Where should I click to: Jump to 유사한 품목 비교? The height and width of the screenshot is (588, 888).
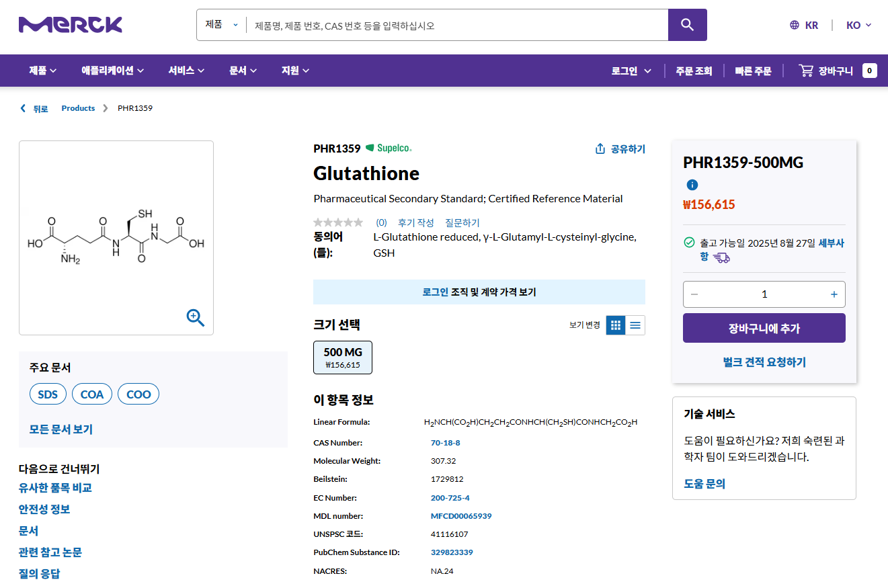coord(55,488)
